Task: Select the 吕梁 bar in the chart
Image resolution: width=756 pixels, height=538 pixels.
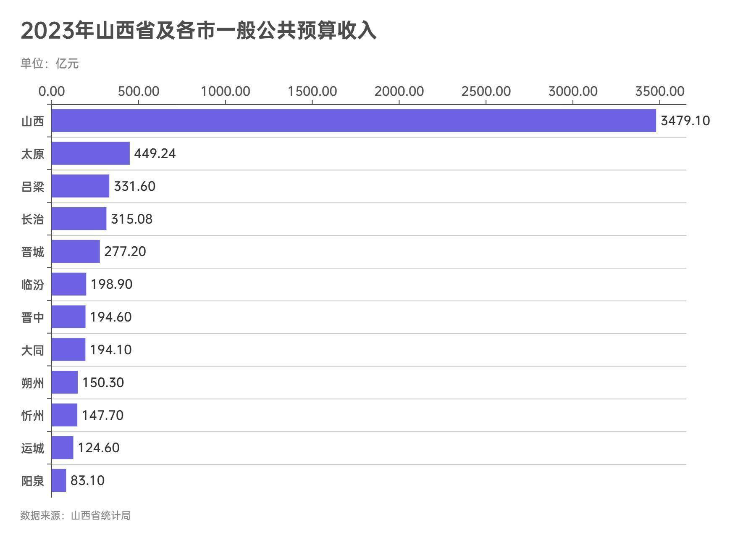Action: click(x=80, y=186)
